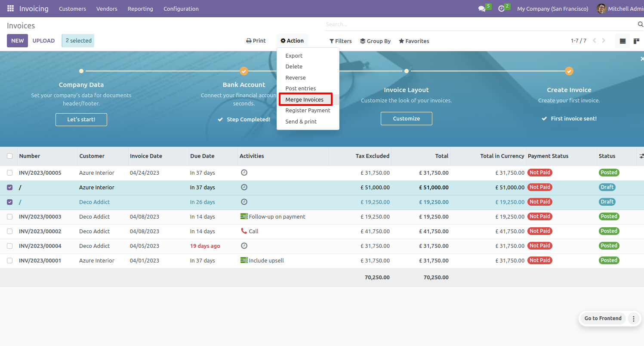Uncheck the draft Deco Addict row checkbox

coord(9,202)
